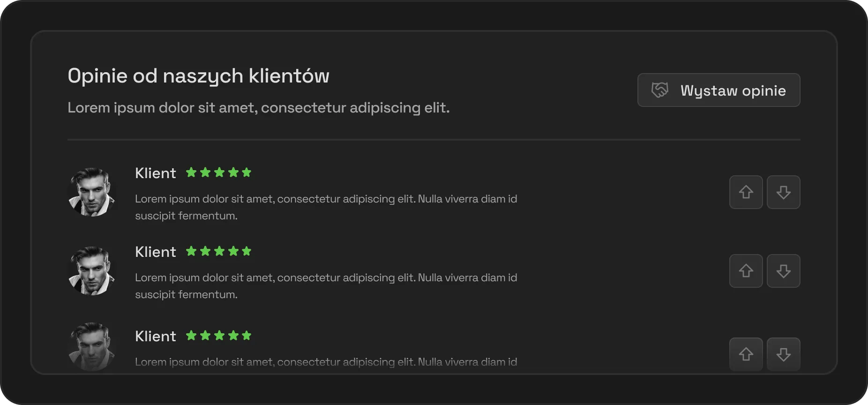Click the first review's Lorem ipsum text
The width and height of the screenshot is (868, 405).
[x=326, y=207]
